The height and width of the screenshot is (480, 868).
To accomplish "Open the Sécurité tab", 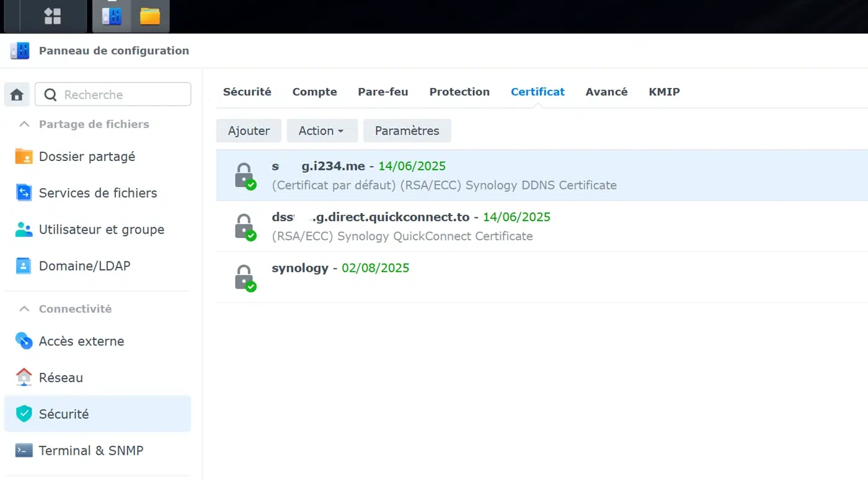I will [x=247, y=92].
